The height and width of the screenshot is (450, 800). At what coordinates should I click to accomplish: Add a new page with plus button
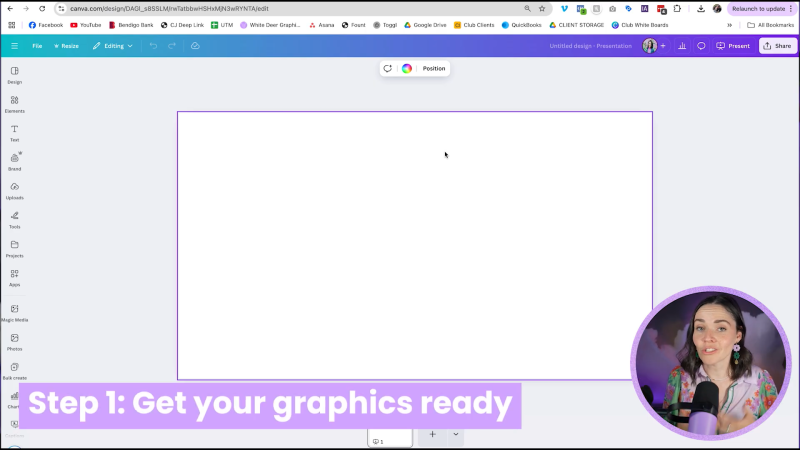coord(432,434)
